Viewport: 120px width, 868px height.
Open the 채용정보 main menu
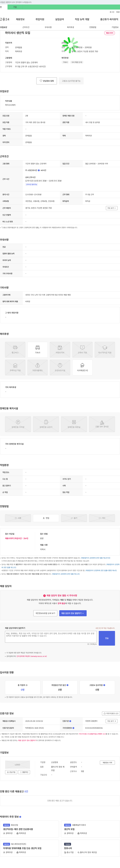[x=20, y=19]
